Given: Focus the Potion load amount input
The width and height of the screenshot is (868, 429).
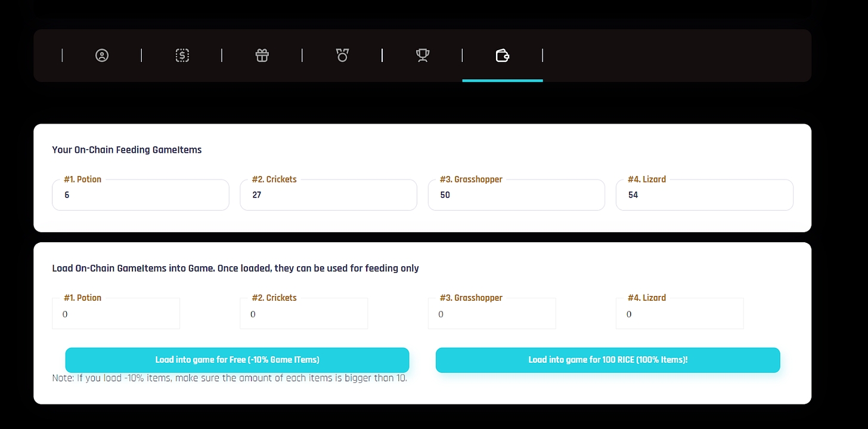Looking at the screenshot, I should 116,314.
